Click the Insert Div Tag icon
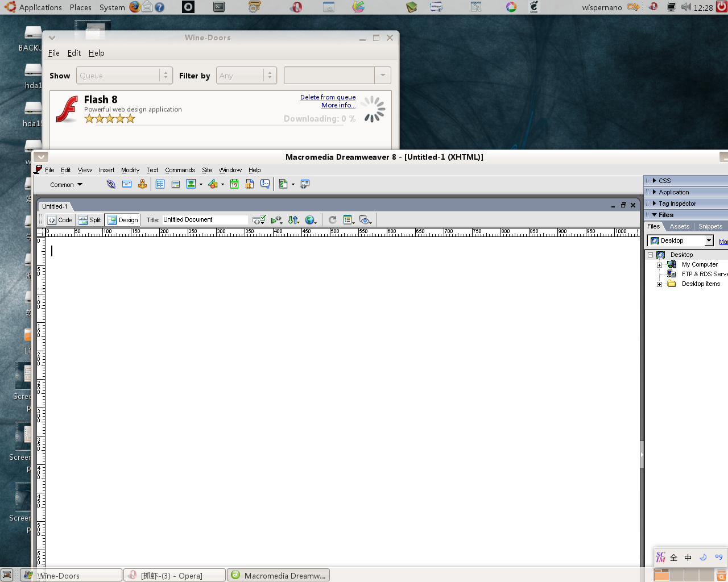The height and width of the screenshot is (582, 728). pyautogui.click(x=176, y=184)
